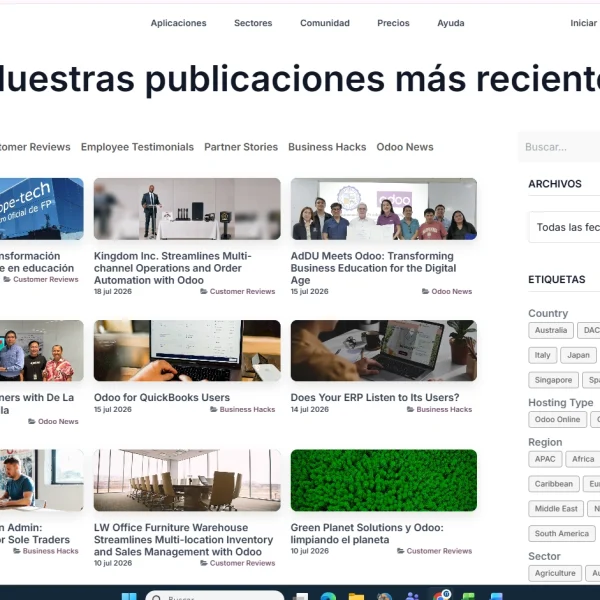Click folder icon under Green Planet Solutions
This screenshot has width=600, height=600.
click(401, 551)
